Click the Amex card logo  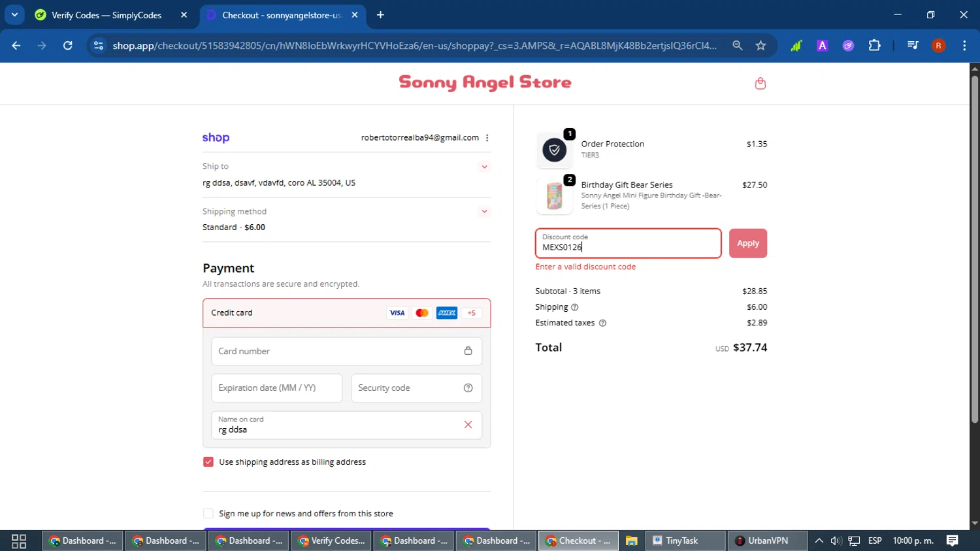(x=447, y=313)
